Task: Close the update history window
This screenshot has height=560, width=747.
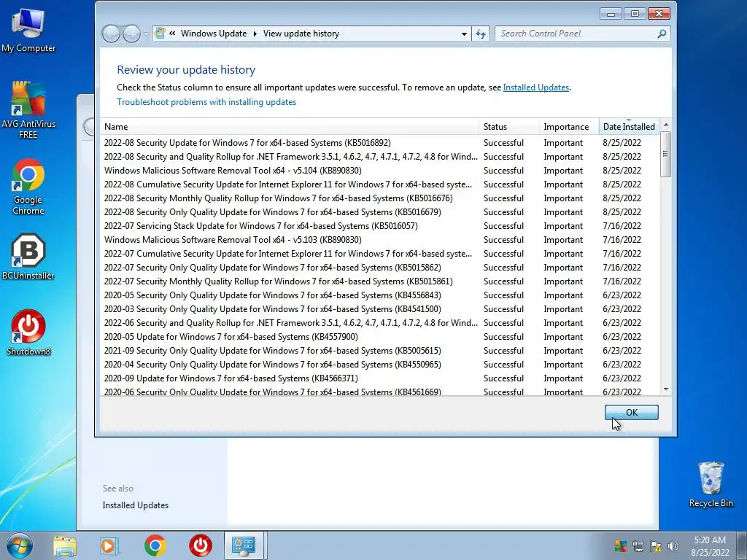Action: point(659,14)
